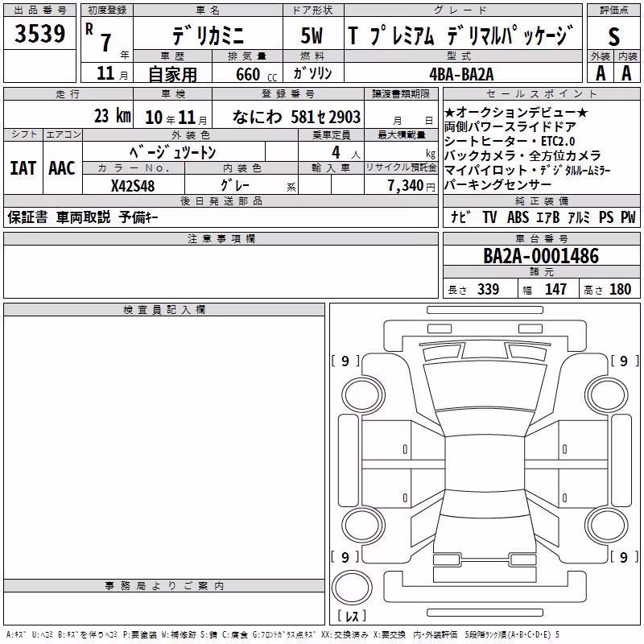The width and height of the screenshot is (644, 644).
Task: Select sales point ★オークションデビュー★
Action: (516, 112)
